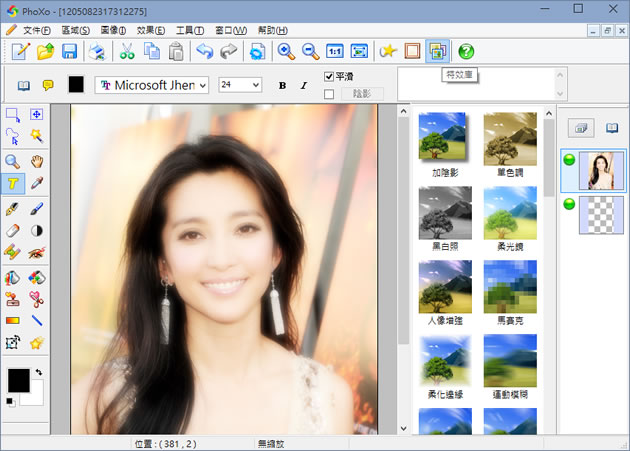Open the 文件(F) menu
The height and width of the screenshot is (451, 630).
[x=37, y=31]
